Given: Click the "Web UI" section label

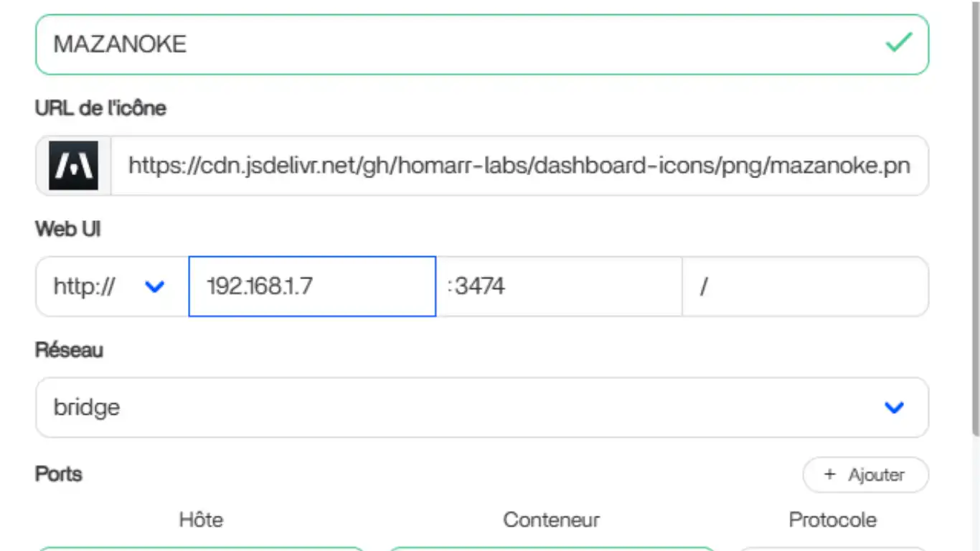Looking at the screenshot, I should pyautogui.click(x=68, y=229).
